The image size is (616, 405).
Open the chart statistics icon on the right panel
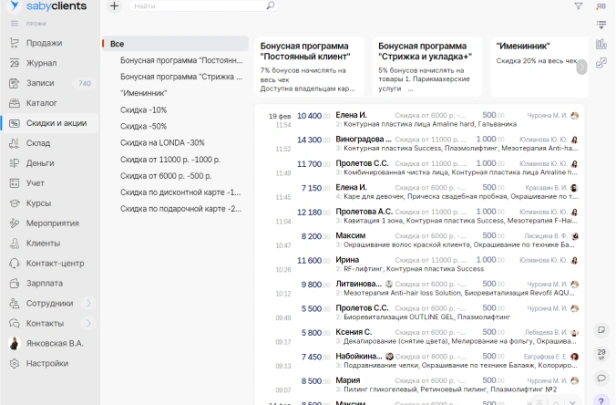pos(601,44)
